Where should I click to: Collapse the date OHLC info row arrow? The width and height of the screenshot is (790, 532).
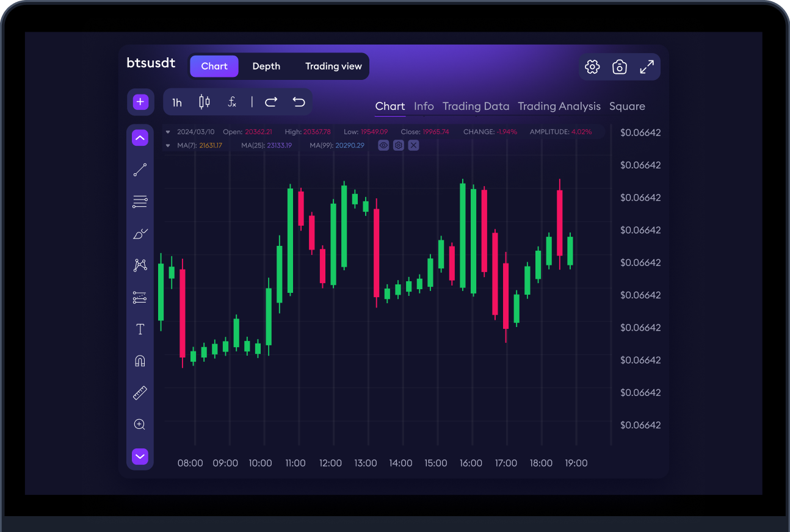pyautogui.click(x=169, y=132)
